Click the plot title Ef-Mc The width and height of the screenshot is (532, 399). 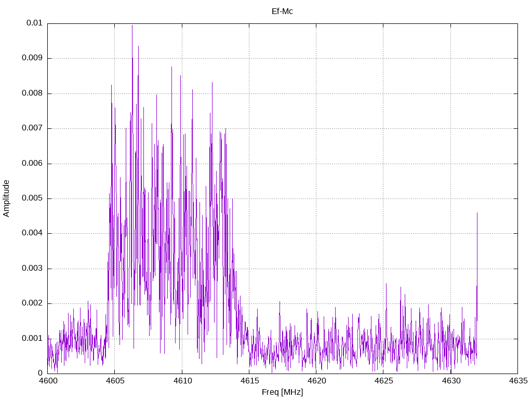282,11
